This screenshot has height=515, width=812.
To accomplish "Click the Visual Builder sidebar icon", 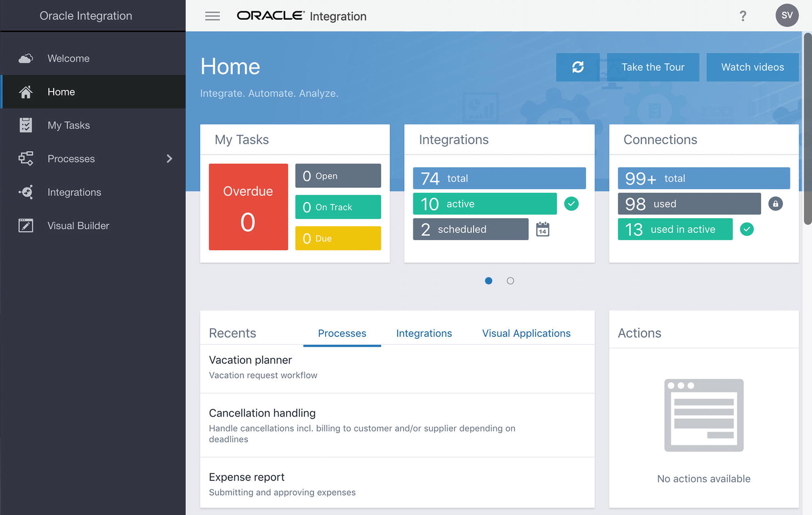I will tap(26, 226).
